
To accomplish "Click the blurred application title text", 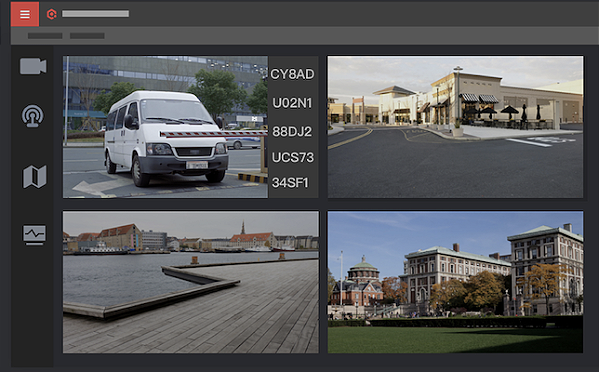I will point(96,14).
